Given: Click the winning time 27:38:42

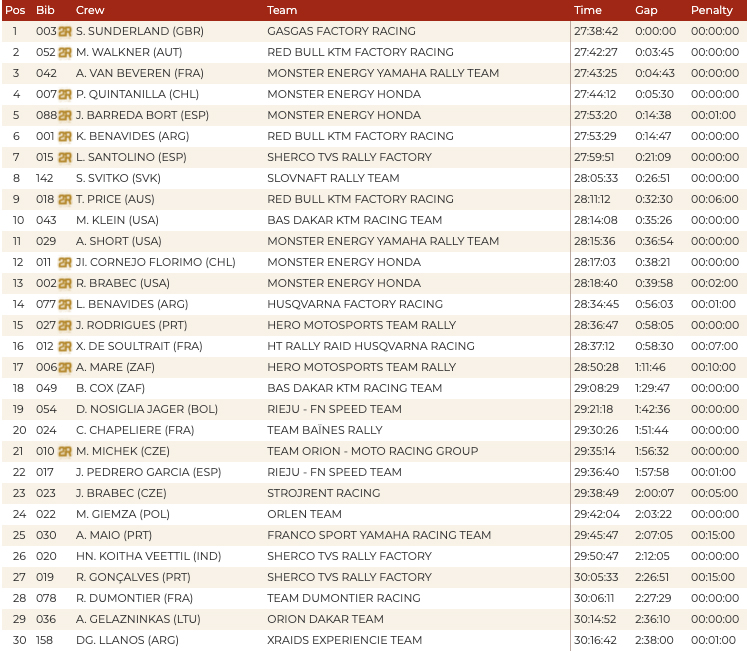Looking at the screenshot, I should (596, 31).
